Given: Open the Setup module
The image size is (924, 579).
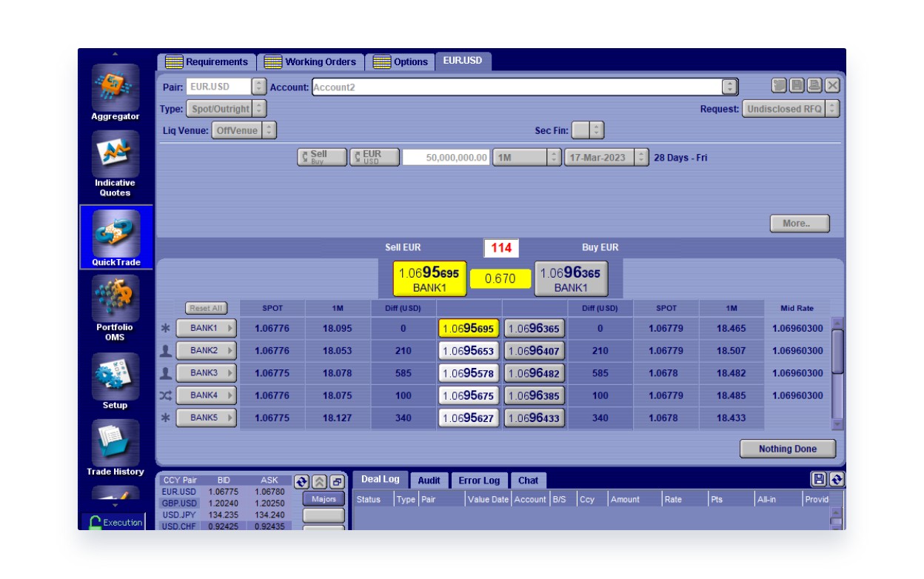Looking at the screenshot, I should coord(115,381).
